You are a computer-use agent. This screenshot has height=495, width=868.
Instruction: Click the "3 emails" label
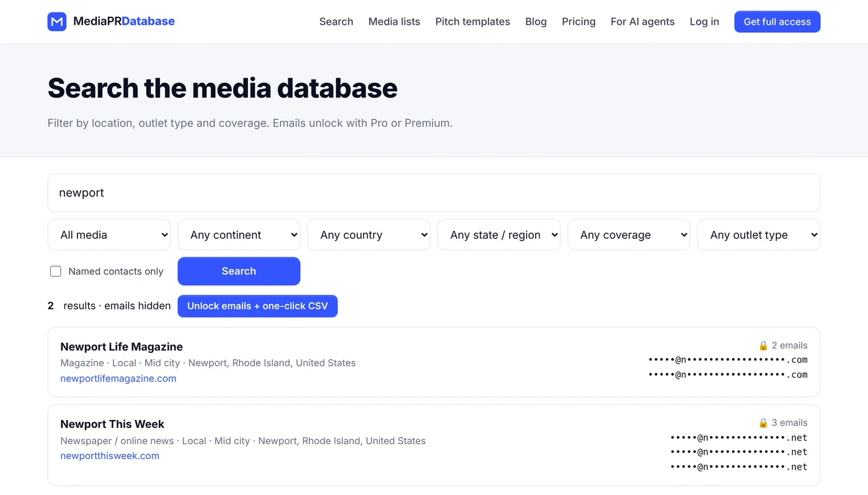(x=789, y=423)
